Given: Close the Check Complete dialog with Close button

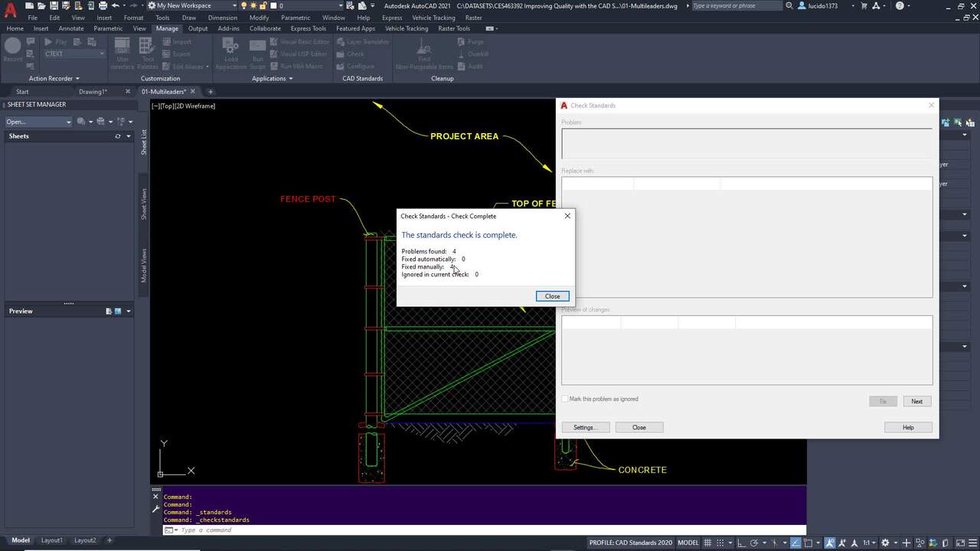Looking at the screenshot, I should 552,296.
